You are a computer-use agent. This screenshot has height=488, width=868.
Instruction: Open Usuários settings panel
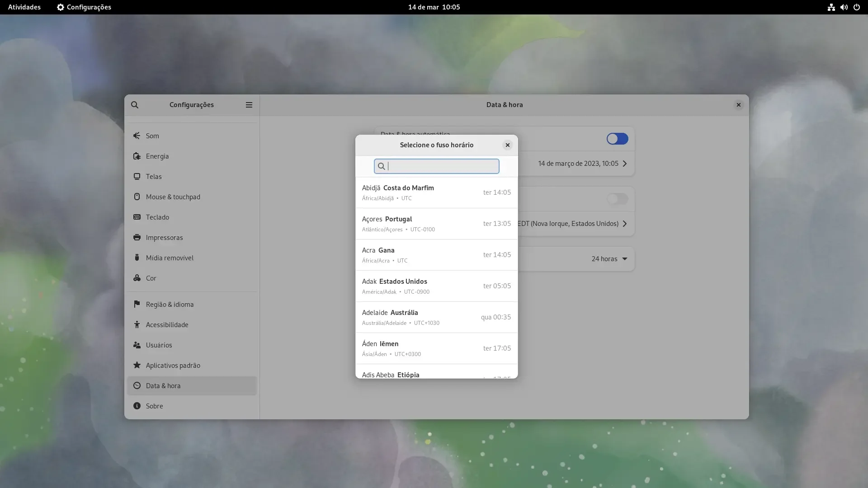click(192, 345)
